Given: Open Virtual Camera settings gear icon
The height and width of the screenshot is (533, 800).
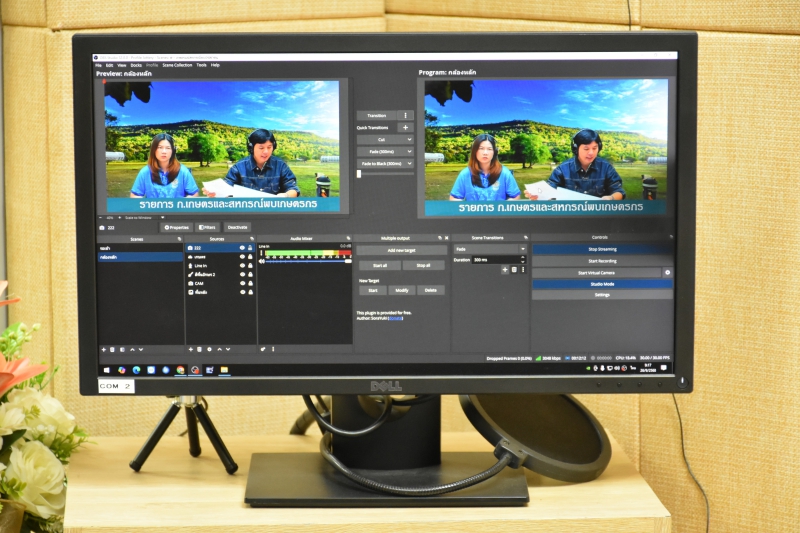Looking at the screenshot, I should [667, 272].
